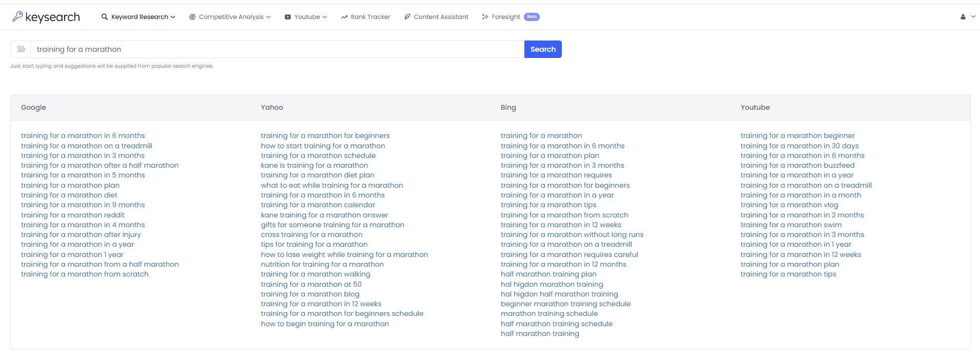
Task: Open Youtube suggestion 'training for a marathon beginner'
Action: [x=798, y=135]
